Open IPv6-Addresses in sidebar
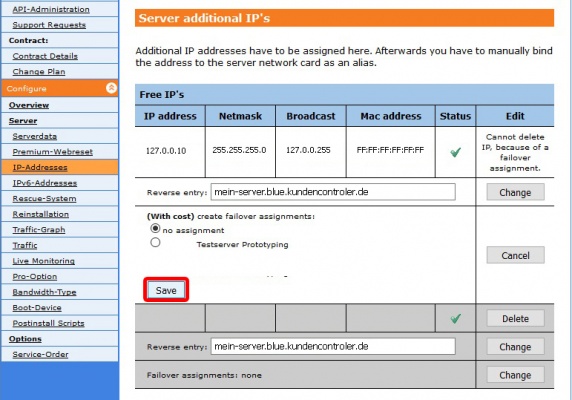Screen dimensions: 572x400 tap(45, 183)
